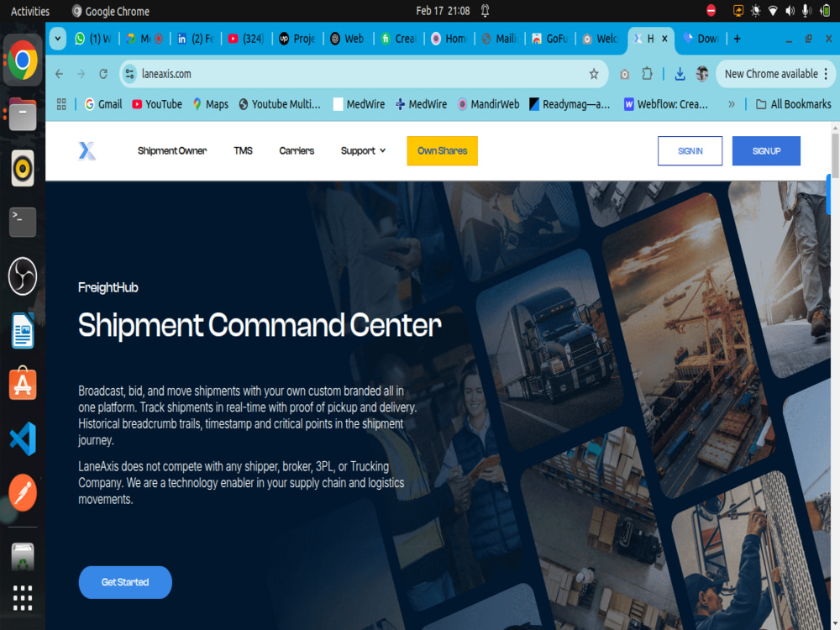The image size is (840, 630).
Task: Launch Chrome from the dock
Action: 23,60
